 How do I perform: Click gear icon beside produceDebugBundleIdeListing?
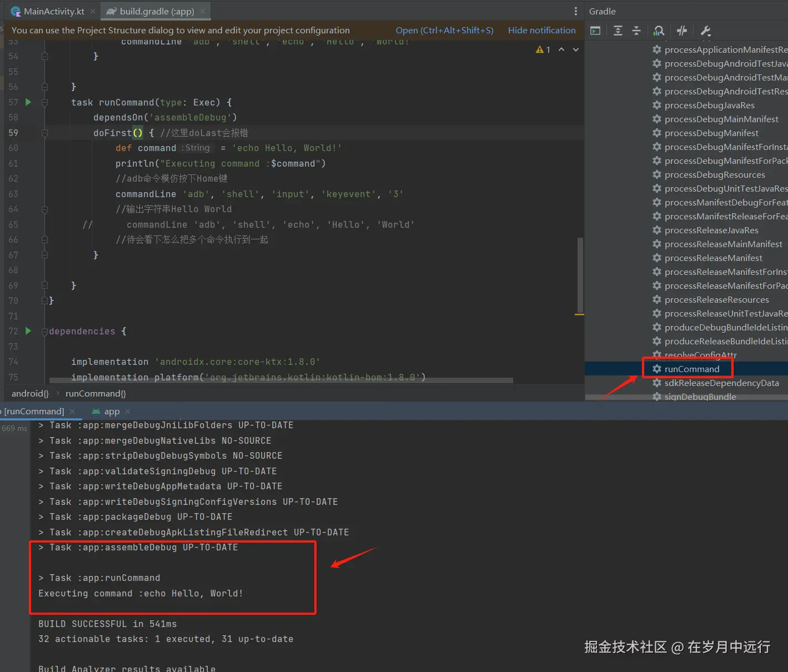(x=657, y=327)
